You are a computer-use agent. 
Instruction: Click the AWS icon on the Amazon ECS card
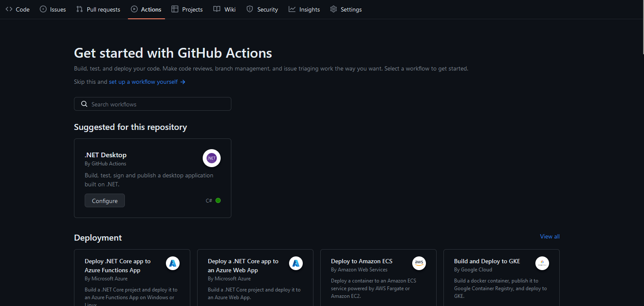click(x=419, y=263)
